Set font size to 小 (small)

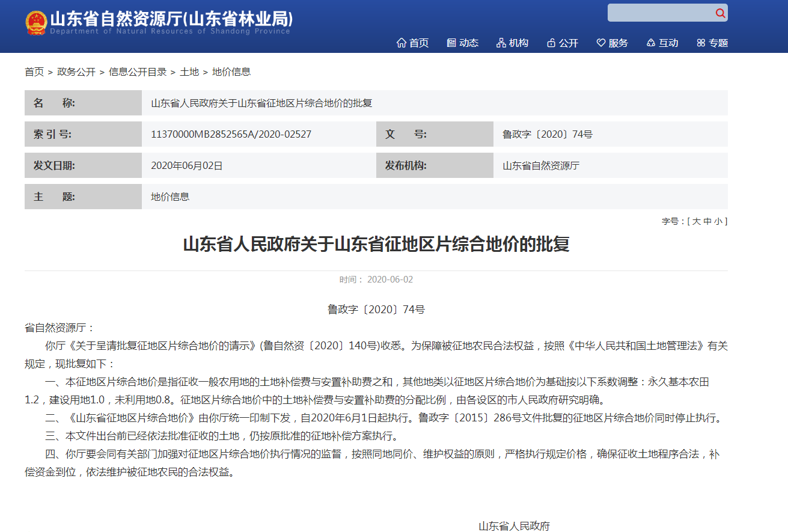[x=718, y=221]
